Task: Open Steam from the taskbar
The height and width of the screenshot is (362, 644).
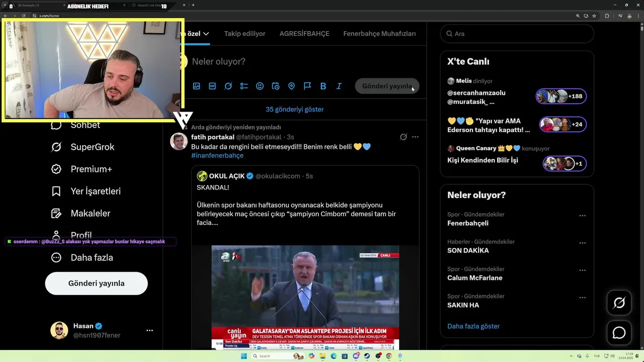Action: pyautogui.click(x=367, y=356)
